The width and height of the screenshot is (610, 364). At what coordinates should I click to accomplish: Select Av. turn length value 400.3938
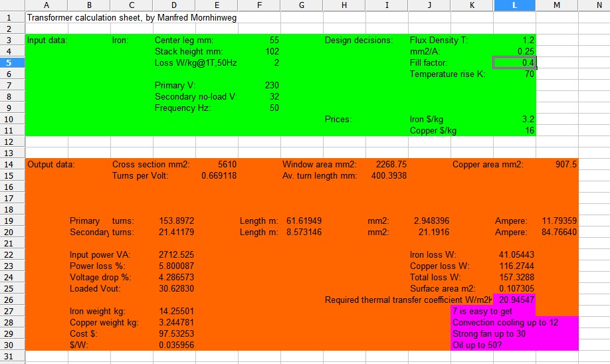coord(389,175)
